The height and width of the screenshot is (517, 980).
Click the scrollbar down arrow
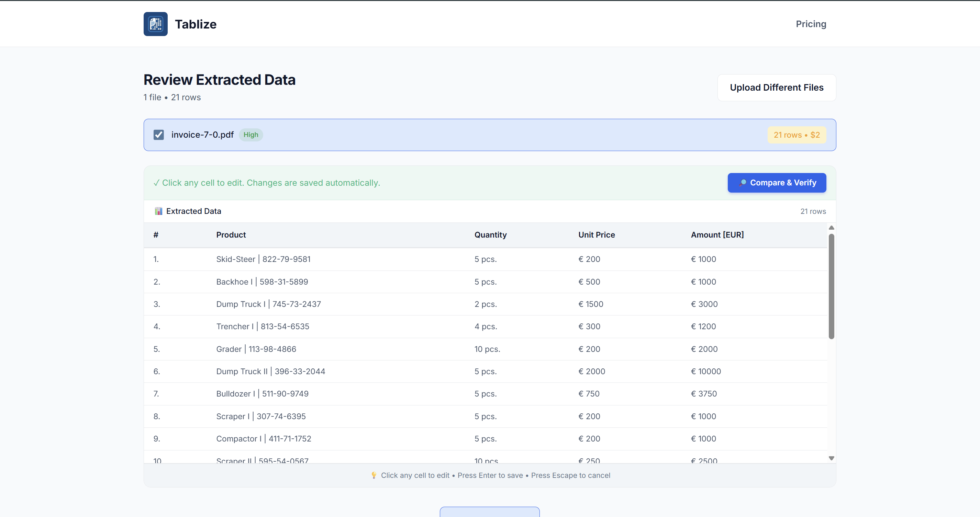coord(831,458)
